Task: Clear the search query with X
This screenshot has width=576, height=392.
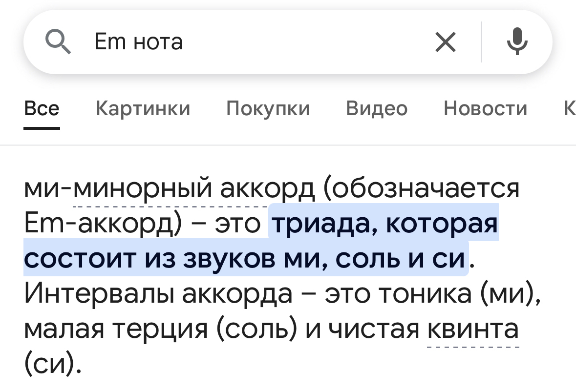Action: [445, 41]
